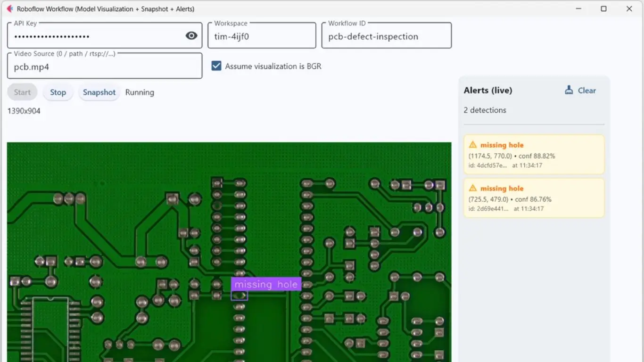Reveal the API key using the eye icon
Screen dimensions: 644x362
(191, 36)
